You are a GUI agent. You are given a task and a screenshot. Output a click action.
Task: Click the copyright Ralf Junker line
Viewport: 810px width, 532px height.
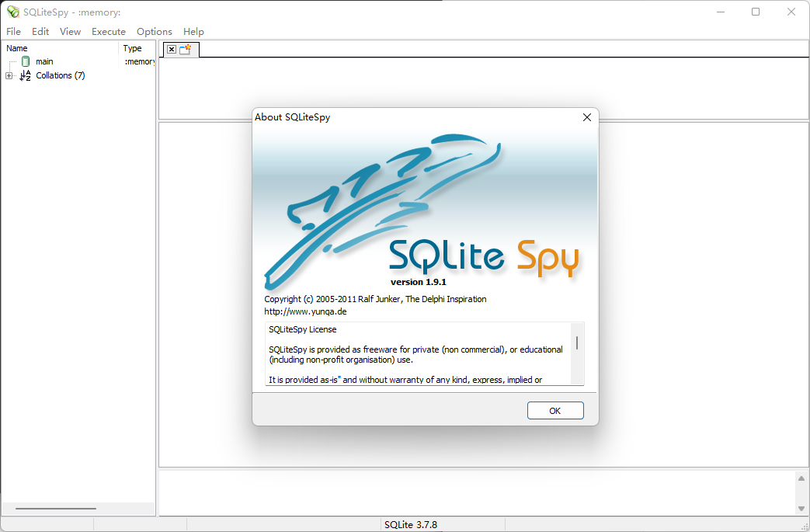click(x=376, y=299)
